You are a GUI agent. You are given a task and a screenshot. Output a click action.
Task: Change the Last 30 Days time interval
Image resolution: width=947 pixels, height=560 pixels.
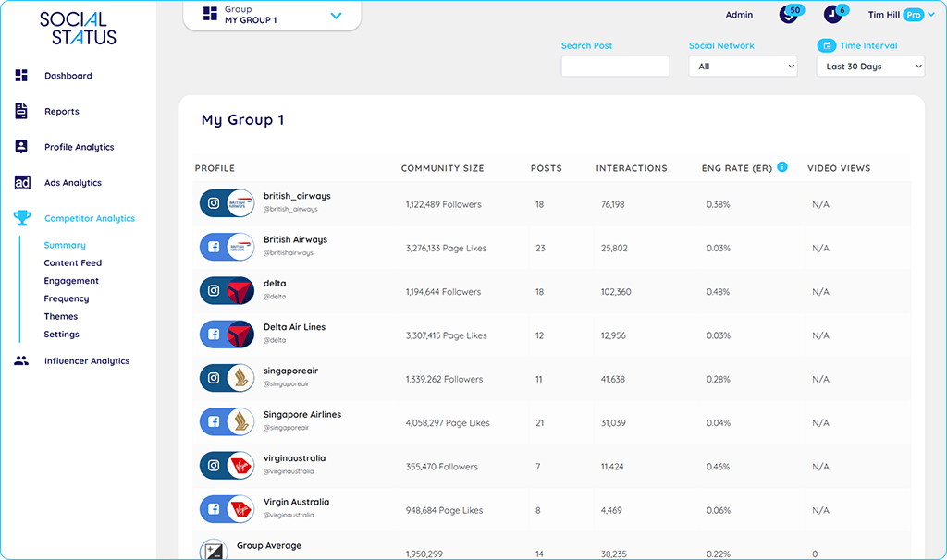869,66
